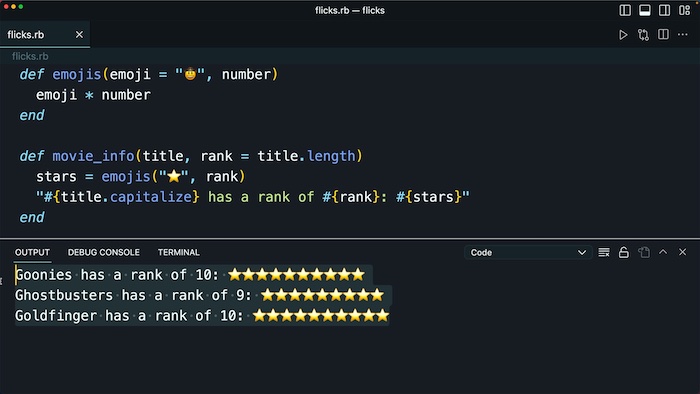700x394 pixels.
Task: Close the flicks.rb tab
Action: pyautogui.click(x=79, y=34)
